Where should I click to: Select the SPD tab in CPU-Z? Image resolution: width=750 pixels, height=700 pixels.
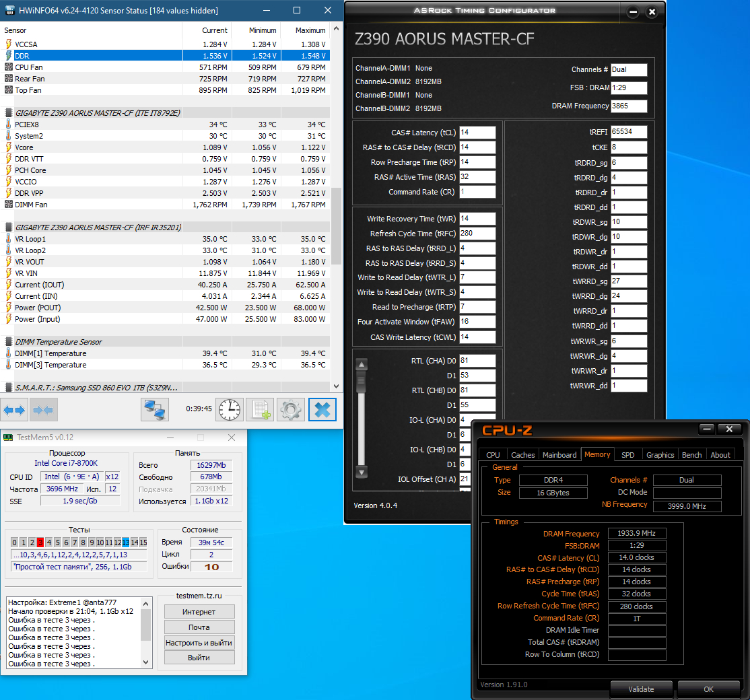pos(627,455)
